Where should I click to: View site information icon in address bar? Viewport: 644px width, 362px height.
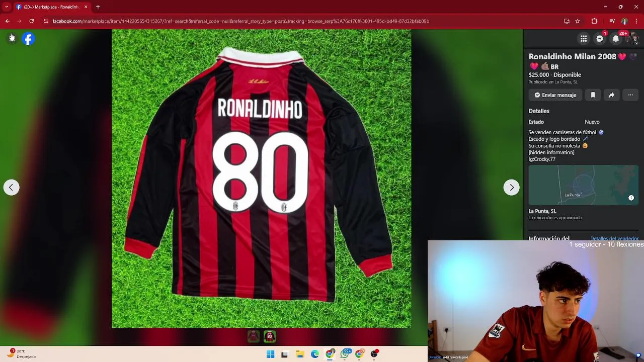(46, 21)
